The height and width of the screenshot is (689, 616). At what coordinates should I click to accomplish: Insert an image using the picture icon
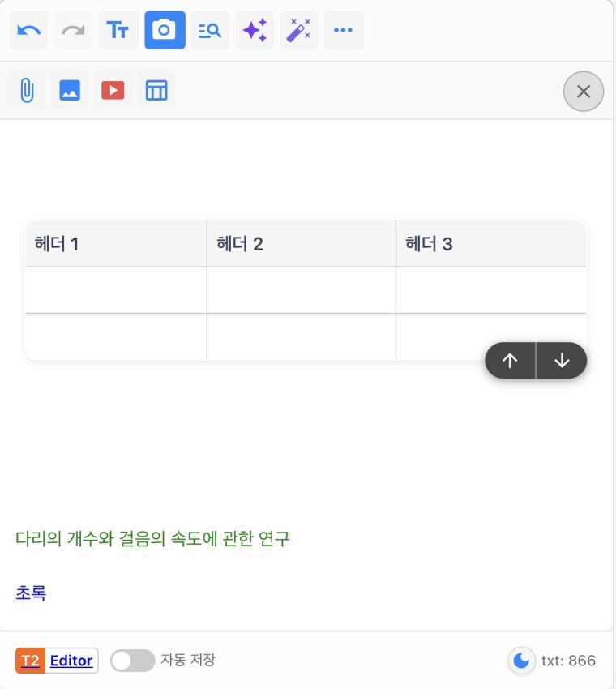(70, 90)
